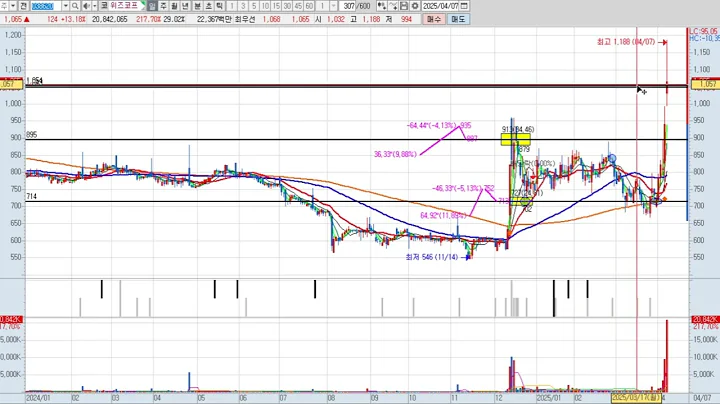Image resolution: width=720 pixels, height=404 pixels.
Task: Click the 최고 1,188 (04/07) high label
Action: [626, 42]
